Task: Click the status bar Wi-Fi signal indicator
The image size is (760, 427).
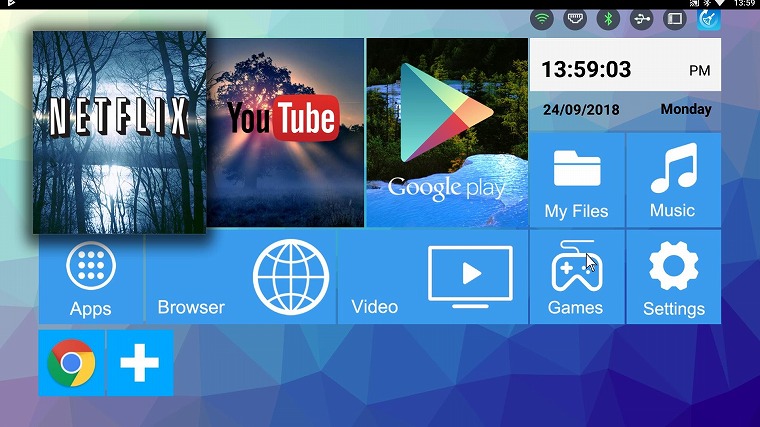Action: (x=720, y=3)
